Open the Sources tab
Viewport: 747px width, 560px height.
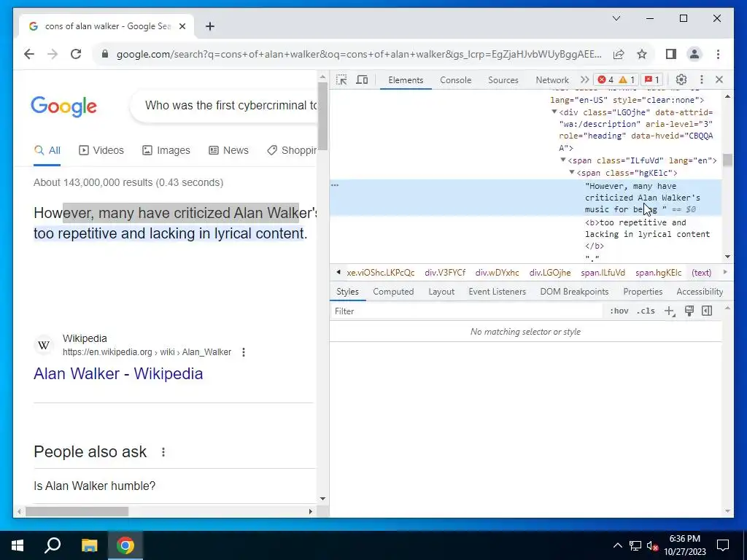(x=503, y=80)
